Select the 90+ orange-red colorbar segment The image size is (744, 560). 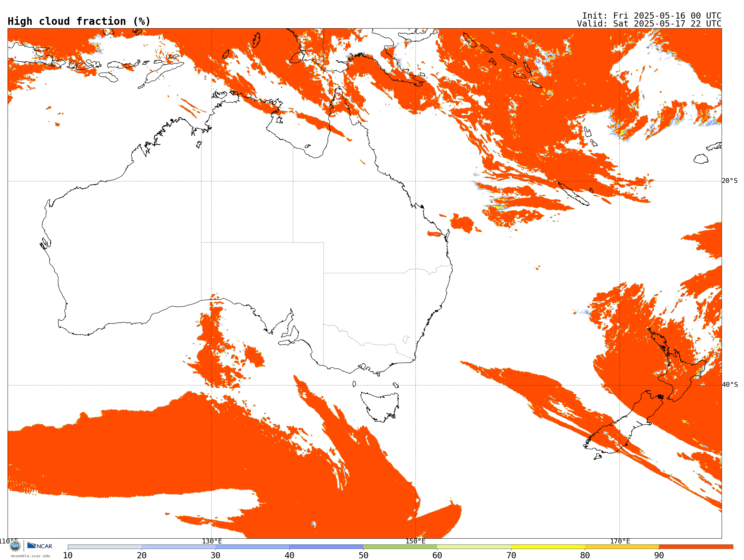pyautogui.click(x=696, y=547)
